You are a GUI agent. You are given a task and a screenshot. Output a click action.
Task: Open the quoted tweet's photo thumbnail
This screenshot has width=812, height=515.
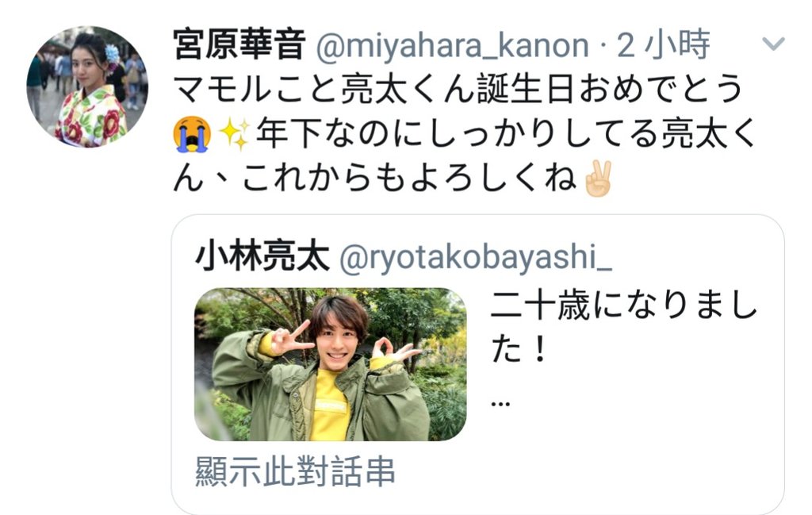(331, 364)
